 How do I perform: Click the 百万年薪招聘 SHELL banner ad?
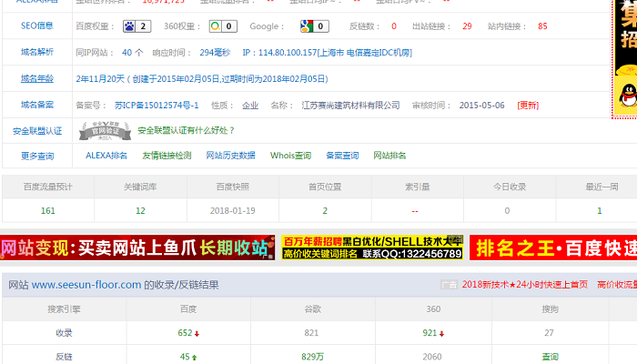pyautogui.click(x=372, y=248)
